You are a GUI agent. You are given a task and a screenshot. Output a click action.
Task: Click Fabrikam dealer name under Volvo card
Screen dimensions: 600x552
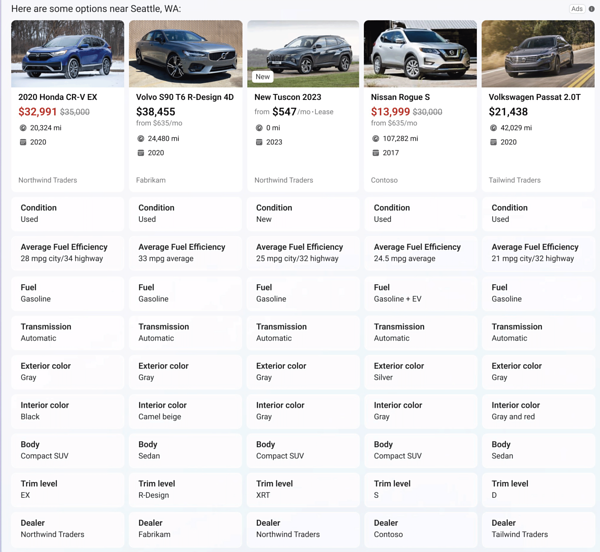(151, 180)
